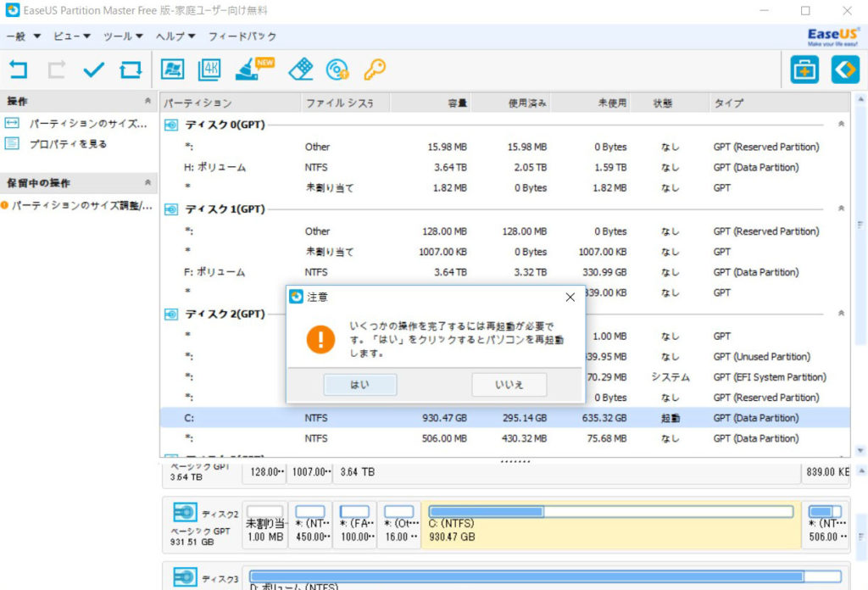Image resolution: width=868 pixels, height=590 pixels.
Task: Open the bootable media disc icon
Action: point(337,70)
